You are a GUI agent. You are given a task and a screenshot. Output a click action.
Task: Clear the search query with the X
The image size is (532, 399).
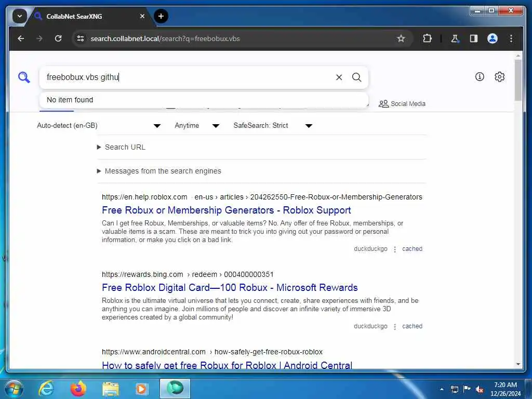coord(339,77)
